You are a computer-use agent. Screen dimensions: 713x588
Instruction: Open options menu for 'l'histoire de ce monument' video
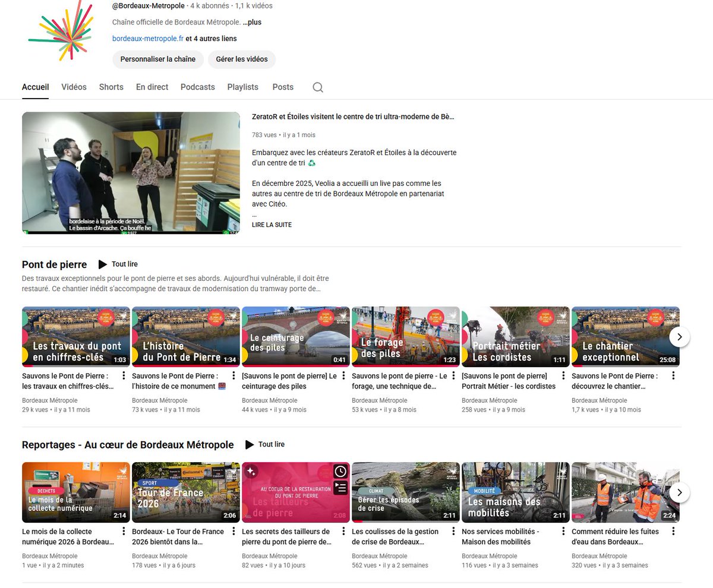234,376
